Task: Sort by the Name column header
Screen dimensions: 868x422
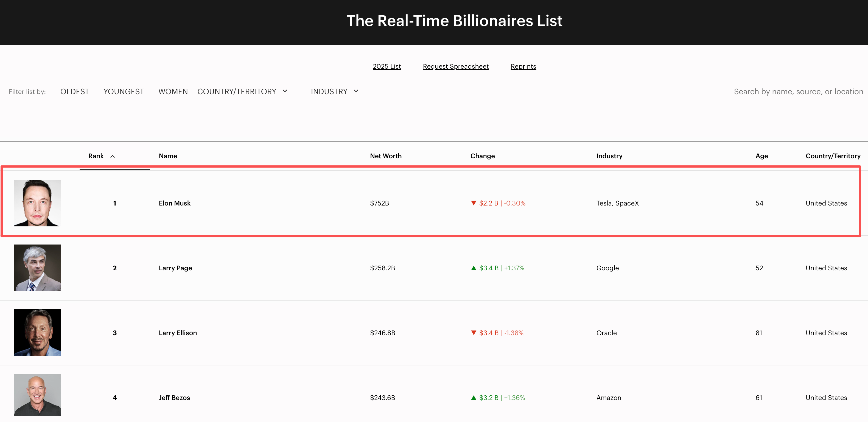Action: [x=168, y=156]
